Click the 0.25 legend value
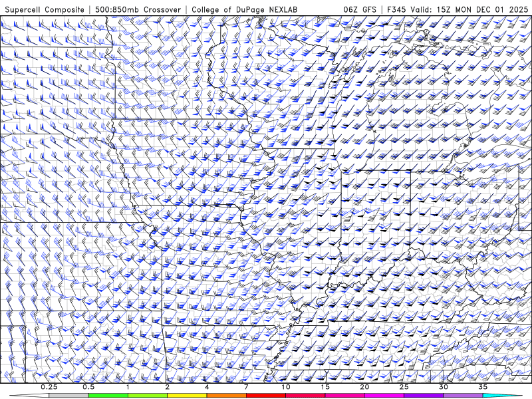This screenshot has height=399, width=532. [x=49, y=387]
